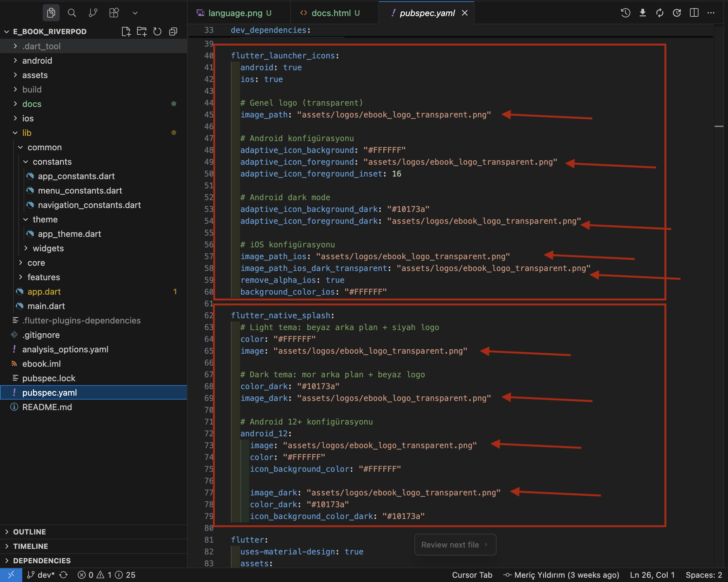Screen dimensions: 728x582
Task: Click the split editor layout icon
Action: click(694, 13)
